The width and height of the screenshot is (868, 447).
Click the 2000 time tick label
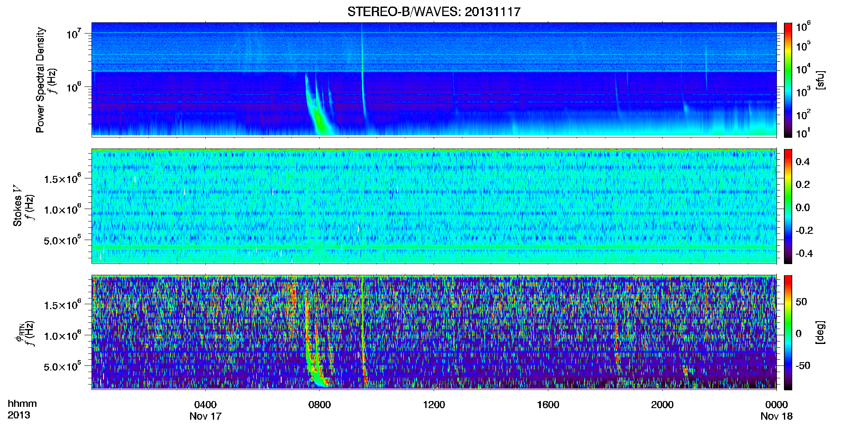point(662,404)
